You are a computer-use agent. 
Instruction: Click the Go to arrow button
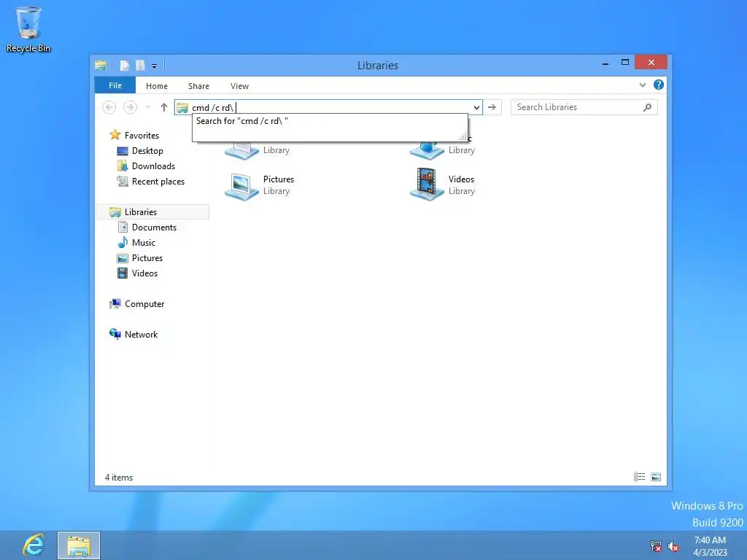pyautogui.click(x=492, y=107)
